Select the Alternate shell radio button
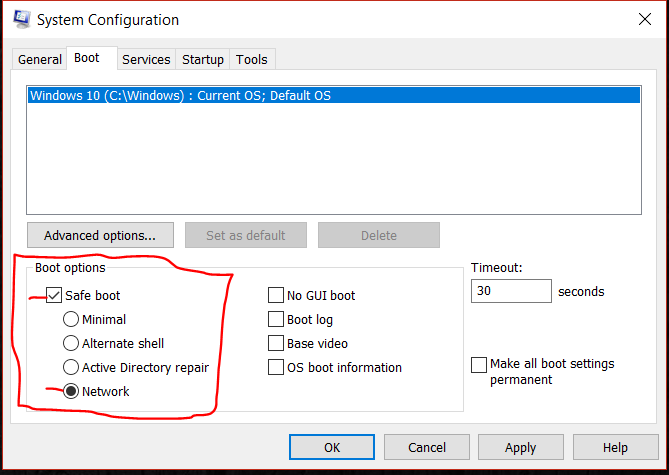 pos(71,344)
